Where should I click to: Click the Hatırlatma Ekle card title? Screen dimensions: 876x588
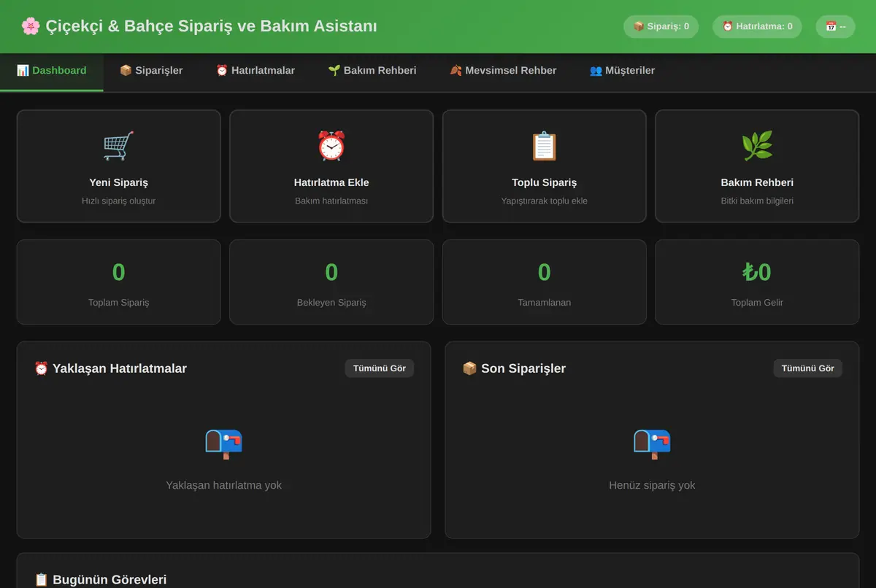[x=331, y=182]
